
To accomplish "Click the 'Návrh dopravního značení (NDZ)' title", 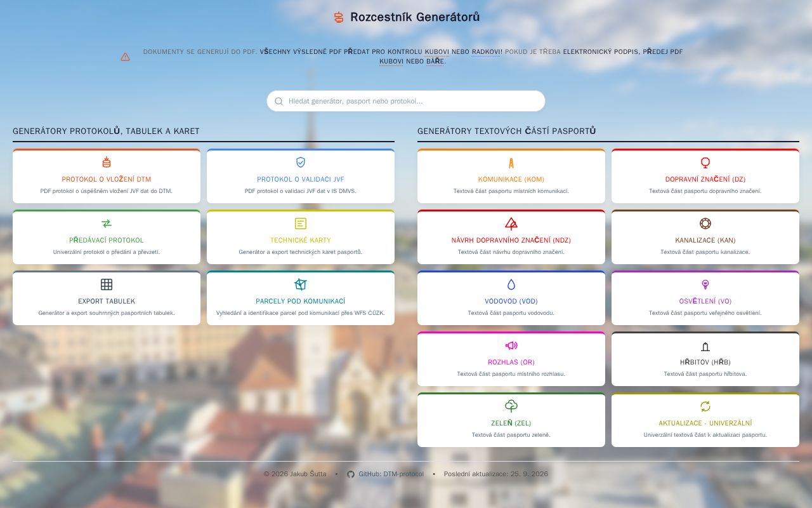I will coord(511,240).
